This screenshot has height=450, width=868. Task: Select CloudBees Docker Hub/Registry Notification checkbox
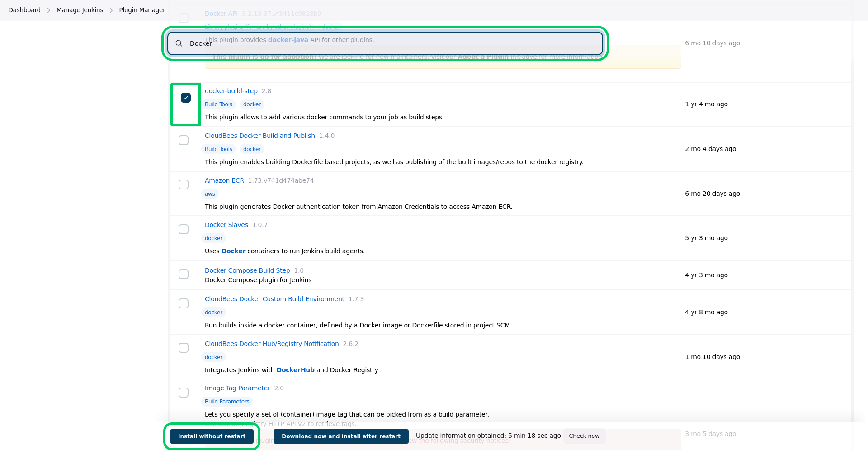coord(184,348)
